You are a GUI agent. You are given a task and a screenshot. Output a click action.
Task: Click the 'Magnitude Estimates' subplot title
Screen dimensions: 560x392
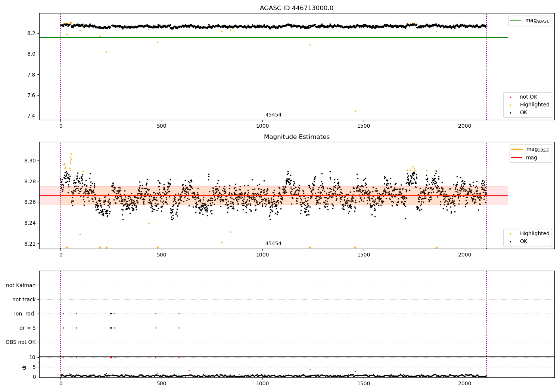click(x=296, y=137)
